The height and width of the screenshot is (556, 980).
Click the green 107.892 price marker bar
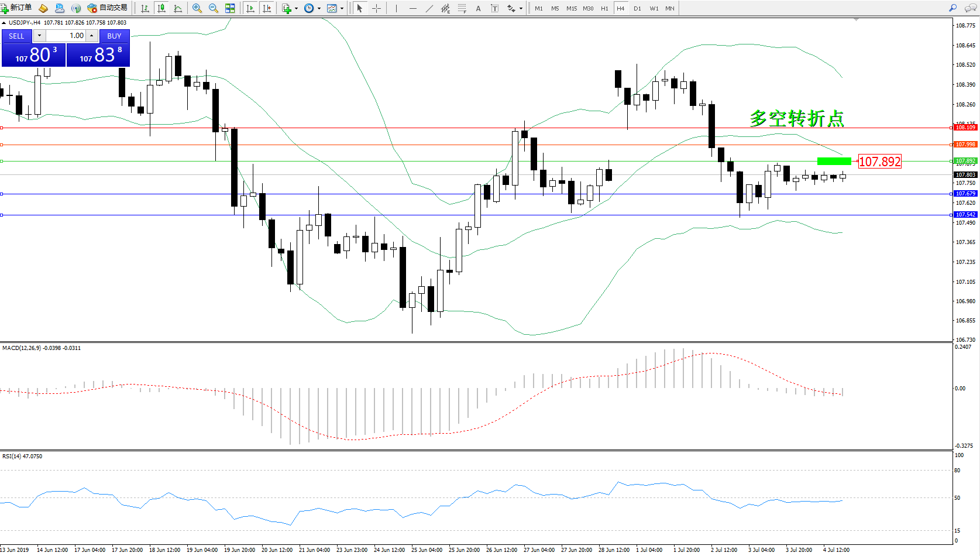click(834, 161)
